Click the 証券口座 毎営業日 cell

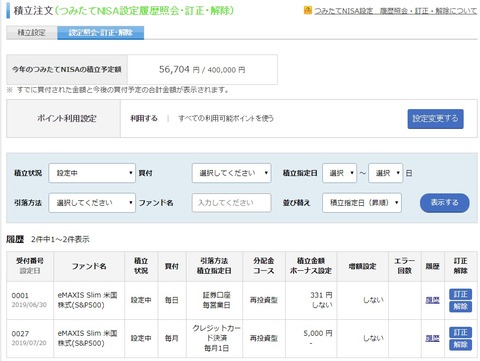click(216, 300)
